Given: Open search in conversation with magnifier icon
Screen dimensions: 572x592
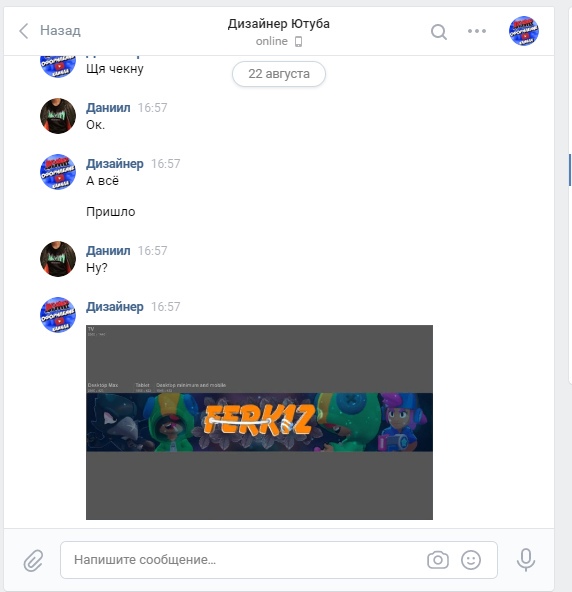Looking at the screenshot, I should (x=439, y=32).
